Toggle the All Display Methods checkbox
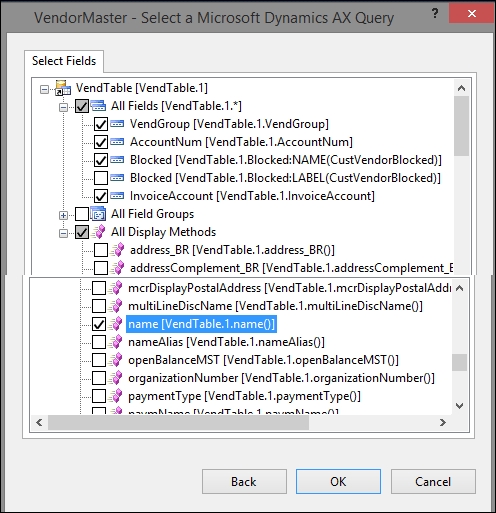The width and height of the screenshot is (496, 513). click(x=82, y=232)
